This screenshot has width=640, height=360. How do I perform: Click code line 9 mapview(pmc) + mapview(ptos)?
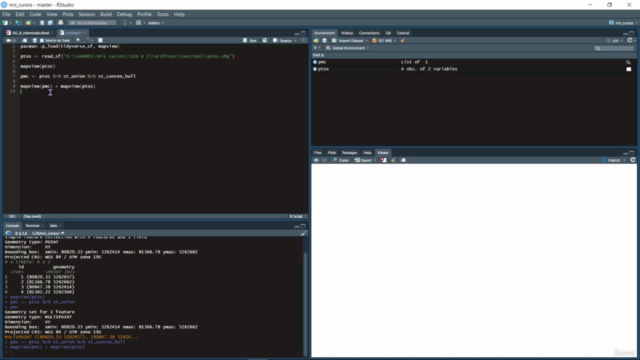pyautogui.click(x=58, y=86)
